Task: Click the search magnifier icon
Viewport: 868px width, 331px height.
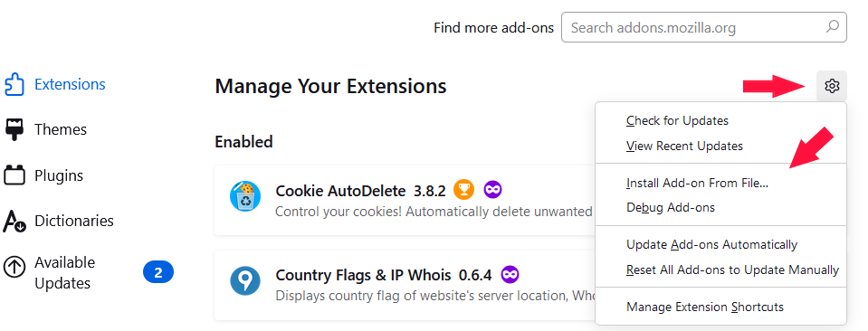Action: click(x=832, y=26)
